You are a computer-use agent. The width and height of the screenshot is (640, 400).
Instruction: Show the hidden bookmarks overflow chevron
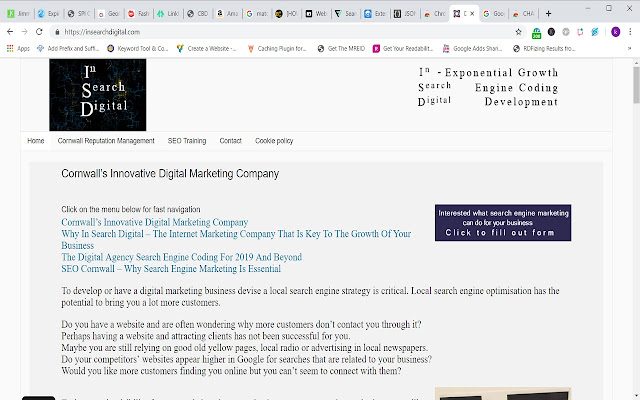(x=629, y=49)
